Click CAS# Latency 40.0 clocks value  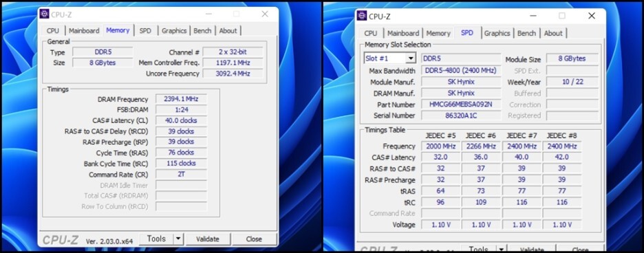click(x=181, y=120)
